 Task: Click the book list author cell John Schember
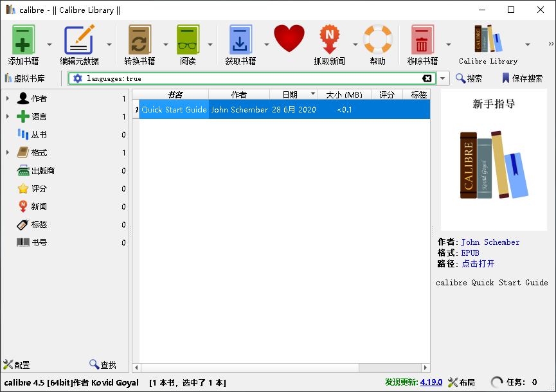click(x=239, y=109)
